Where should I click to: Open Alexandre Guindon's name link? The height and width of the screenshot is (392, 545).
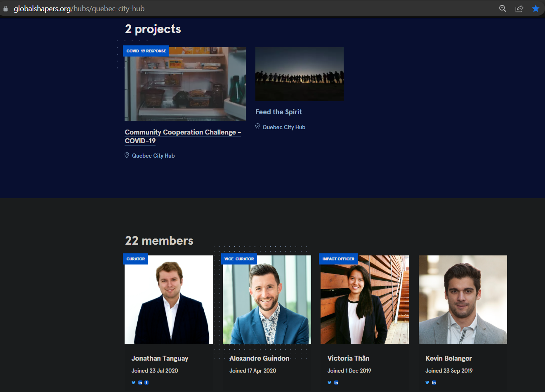[x=259, y=358]
